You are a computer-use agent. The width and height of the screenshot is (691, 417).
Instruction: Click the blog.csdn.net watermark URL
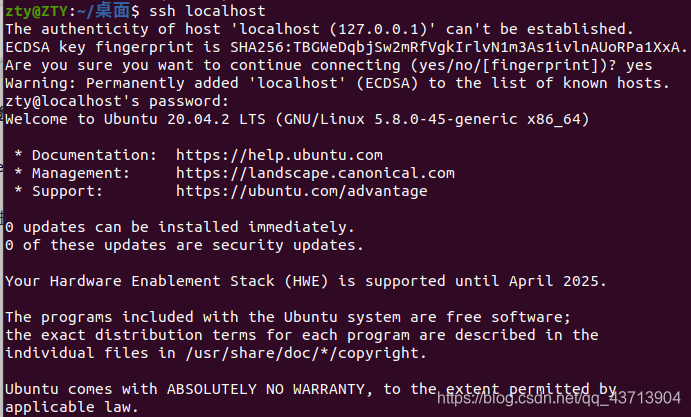click(x=559, y=398)
